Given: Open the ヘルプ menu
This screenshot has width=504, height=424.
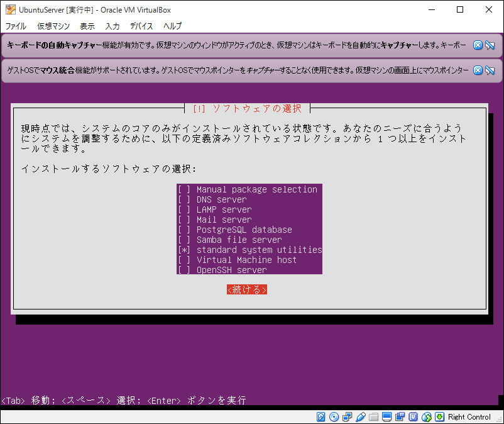Looking at the screenshot, I should (x=172, y=26).
